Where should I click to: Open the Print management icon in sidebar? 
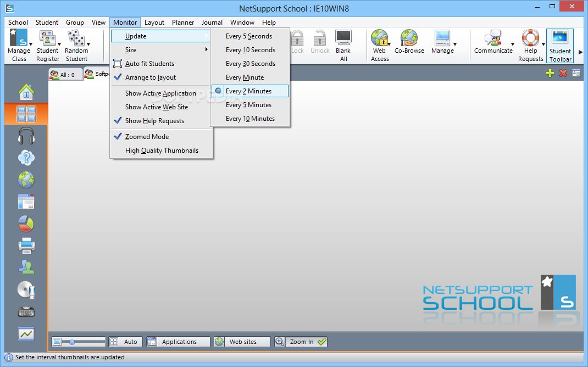click(26, 246)
